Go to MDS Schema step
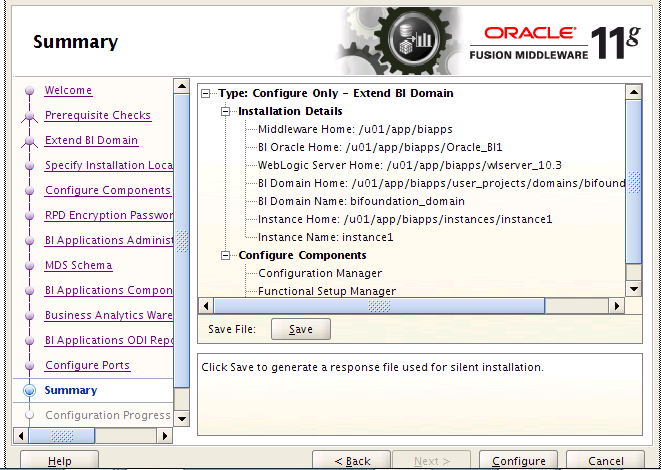The width and height of the screenshot is (661, 470). [x=78, y=265]
